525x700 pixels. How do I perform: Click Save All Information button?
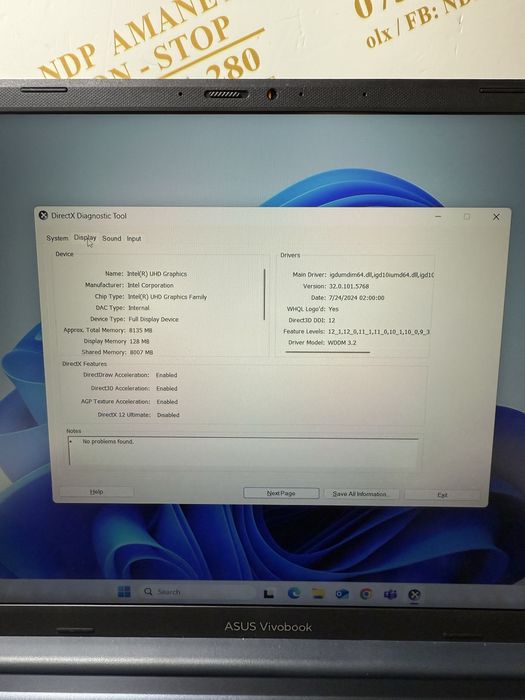(x=361, y=494)
